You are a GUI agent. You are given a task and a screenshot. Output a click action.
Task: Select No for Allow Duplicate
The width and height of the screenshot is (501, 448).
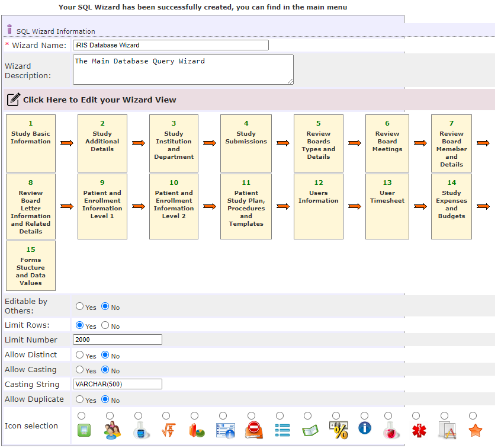pyautogui.click(x=105, y=399)
